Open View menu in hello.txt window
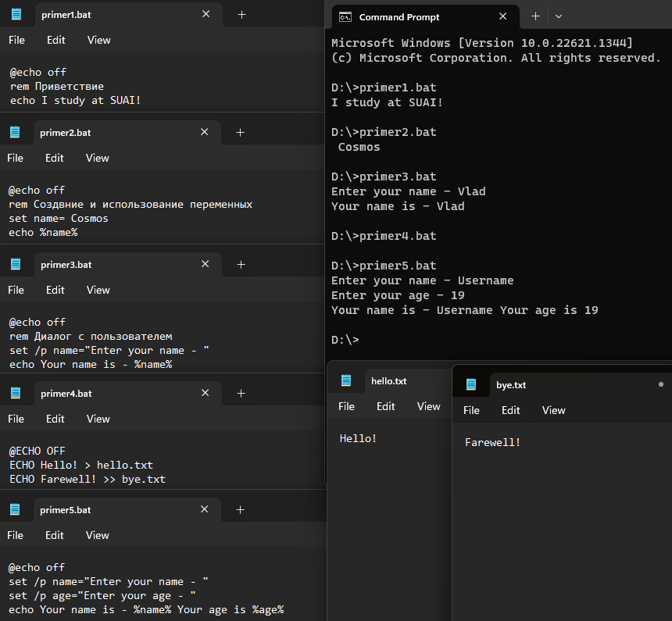Viewport: 672px width, 621px height. pos(428,406)
